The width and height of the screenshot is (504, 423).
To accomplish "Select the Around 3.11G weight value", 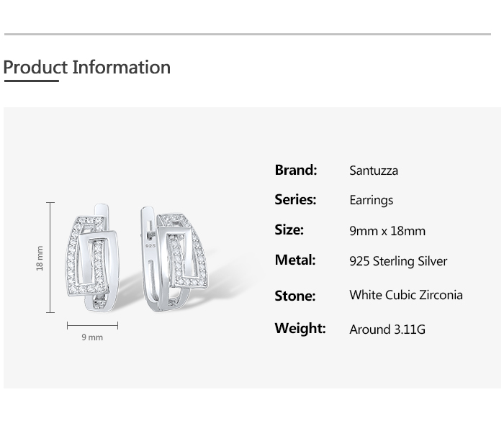I will (x=387, y=329).
